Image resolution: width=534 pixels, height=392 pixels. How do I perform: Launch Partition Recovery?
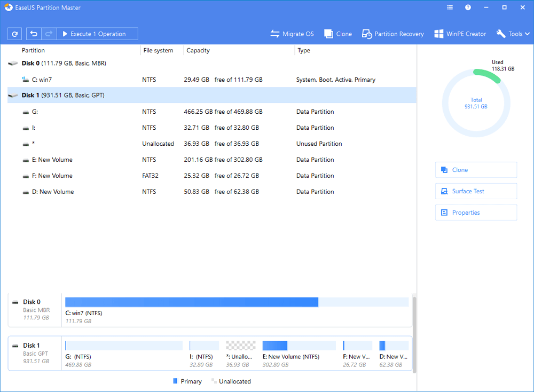pos(392,34)
